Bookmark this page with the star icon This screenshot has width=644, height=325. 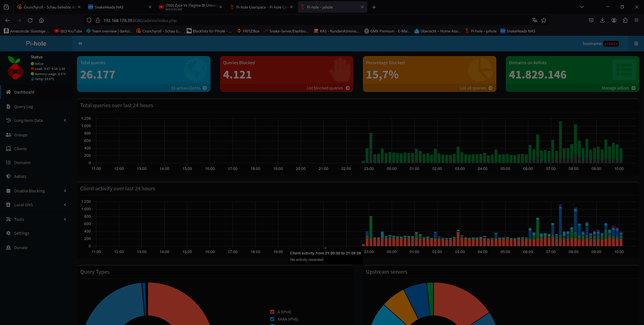tap(544, 20)
